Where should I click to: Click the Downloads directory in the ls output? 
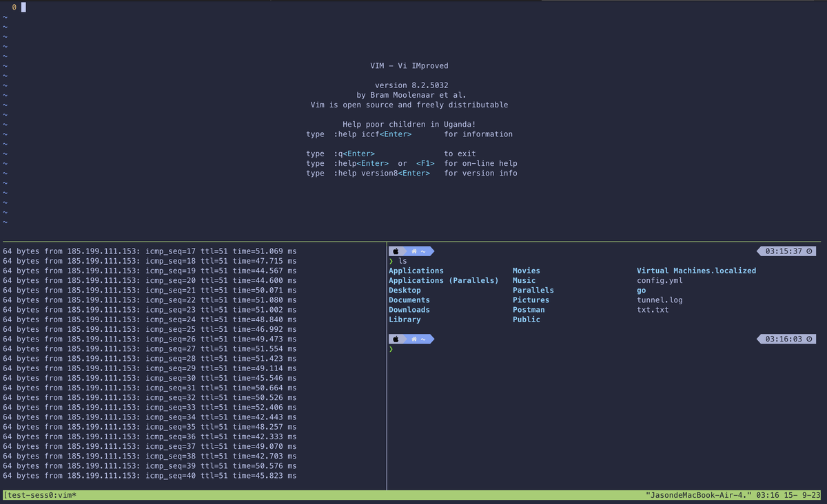pos(409,310)
